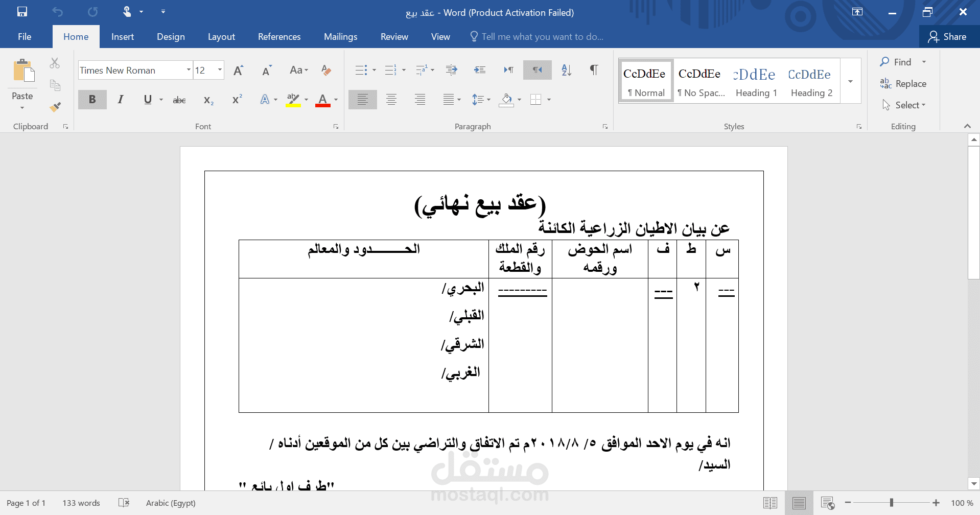Viewport: 980px width, 515px height.
Task: Open the font size dropdown
Action: click(220, 70)
